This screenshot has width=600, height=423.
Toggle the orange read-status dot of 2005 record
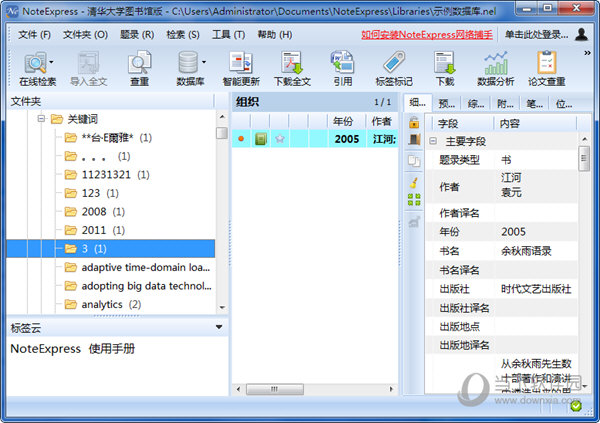241,139
